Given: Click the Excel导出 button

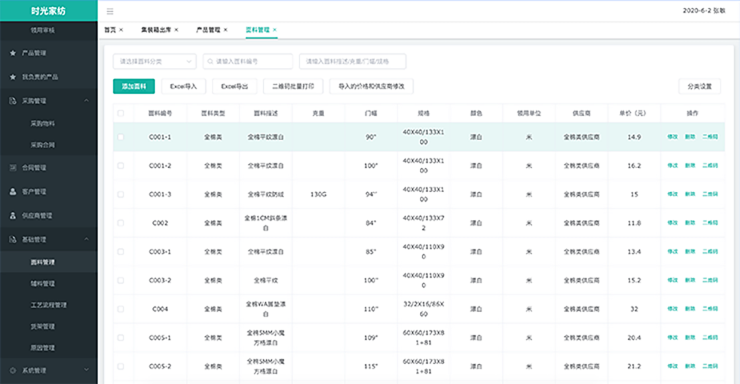Looking at the screenshot, I should 235,86.
